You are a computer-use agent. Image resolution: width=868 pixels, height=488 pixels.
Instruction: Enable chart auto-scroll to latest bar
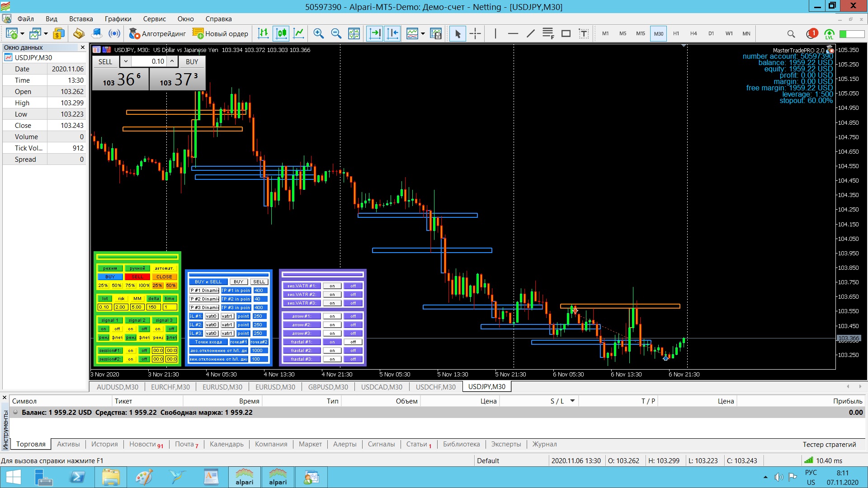pyautogui.click(x=375, y=33)
